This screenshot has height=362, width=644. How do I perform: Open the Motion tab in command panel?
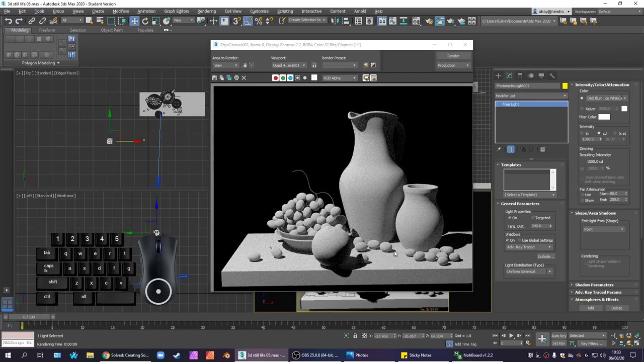531,75
